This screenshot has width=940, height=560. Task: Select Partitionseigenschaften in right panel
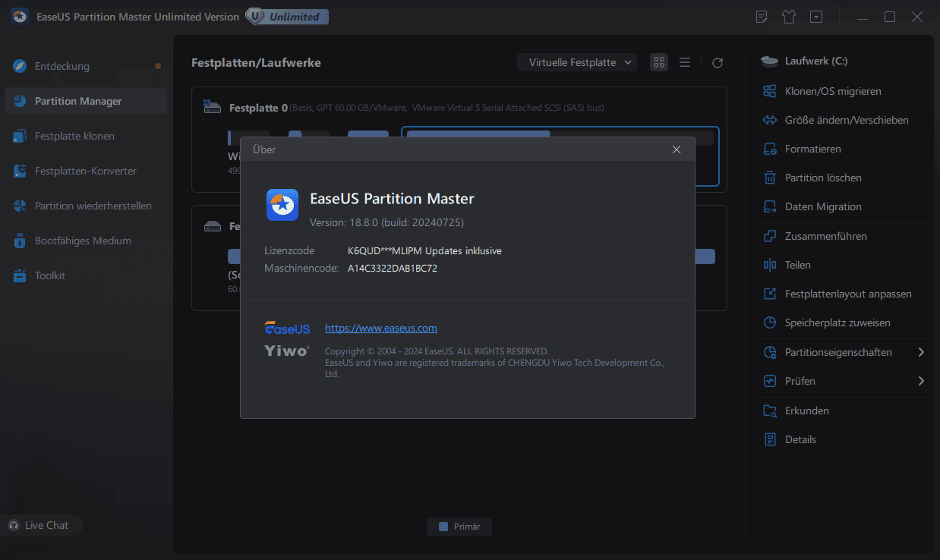coord(838,352)
